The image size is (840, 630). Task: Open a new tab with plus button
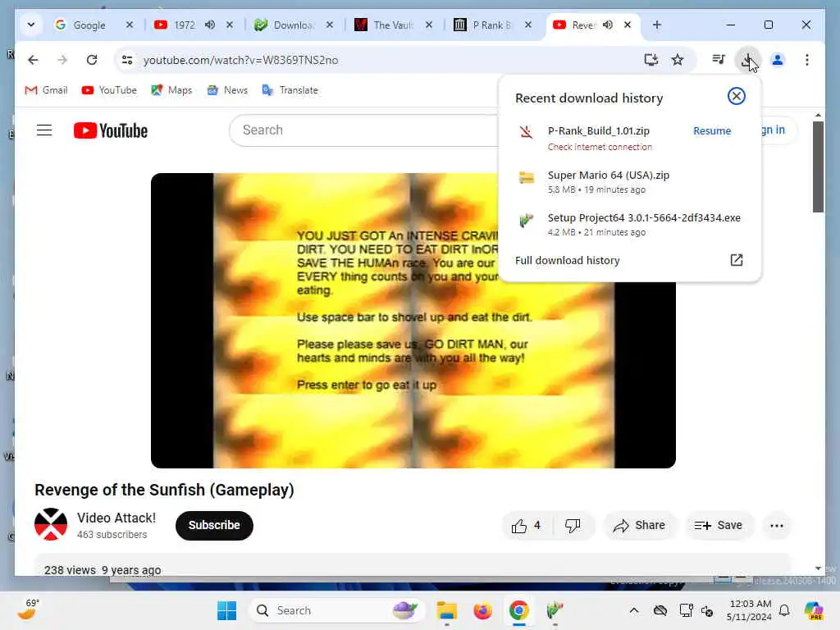tap(657, 25)
